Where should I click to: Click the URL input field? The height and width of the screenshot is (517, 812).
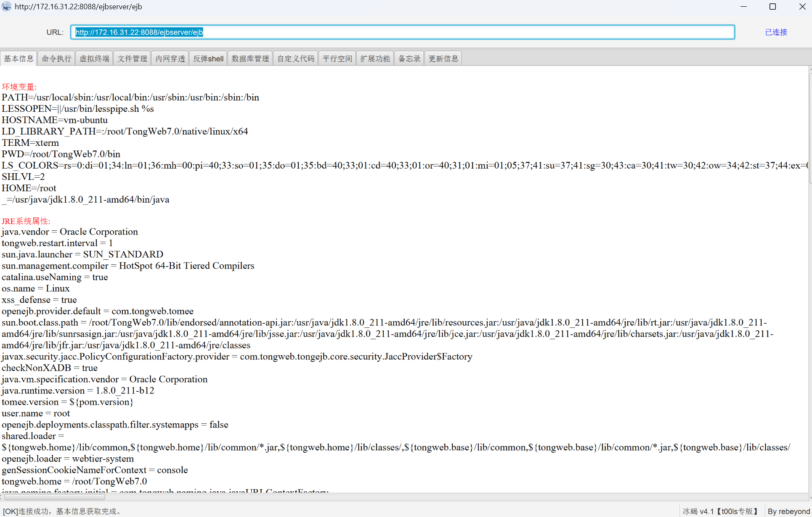(403, 32)
